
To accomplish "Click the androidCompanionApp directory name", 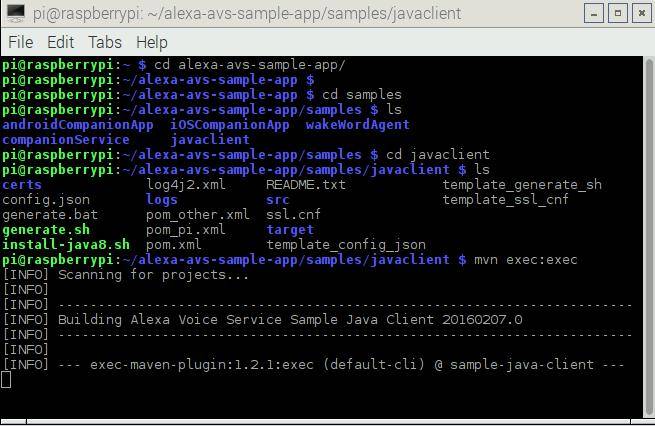I will click(78, 125).
